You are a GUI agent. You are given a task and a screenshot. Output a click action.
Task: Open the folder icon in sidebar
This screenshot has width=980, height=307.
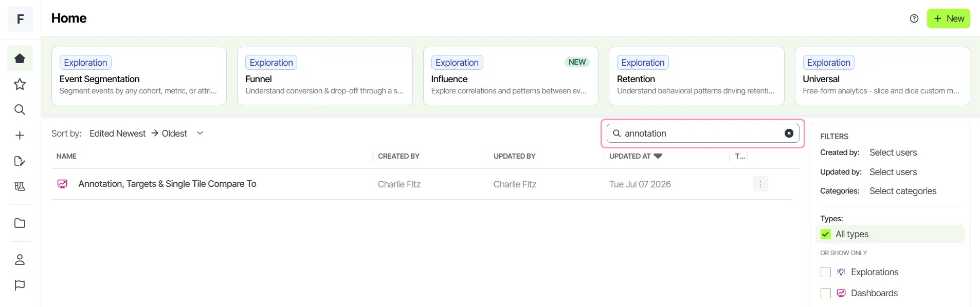click(x=20, y=223)
